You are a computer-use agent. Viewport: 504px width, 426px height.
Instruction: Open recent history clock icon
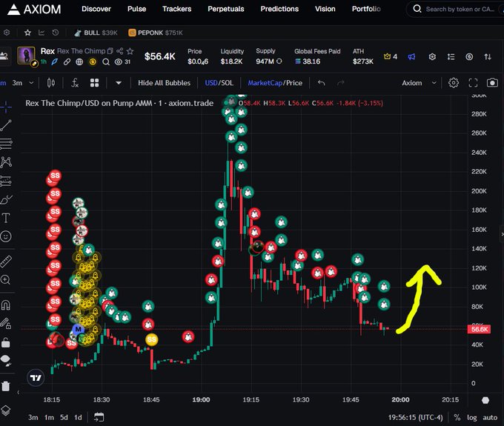point(56,33)
